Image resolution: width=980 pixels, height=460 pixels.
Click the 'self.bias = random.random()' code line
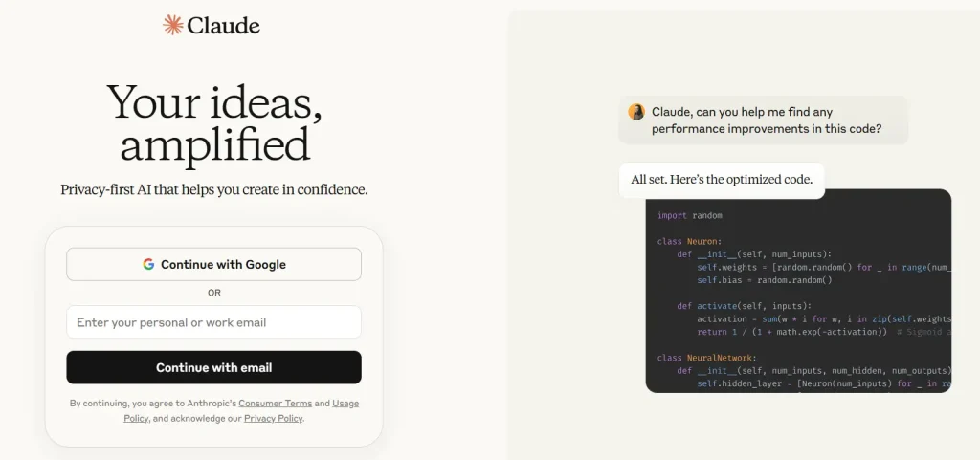765,280
